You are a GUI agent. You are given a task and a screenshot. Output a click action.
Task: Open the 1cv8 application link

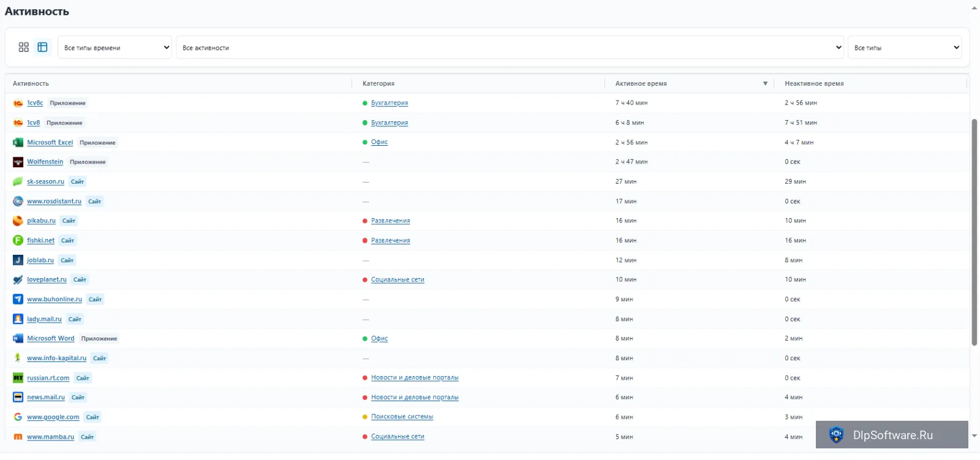click(x=33, y=123)
